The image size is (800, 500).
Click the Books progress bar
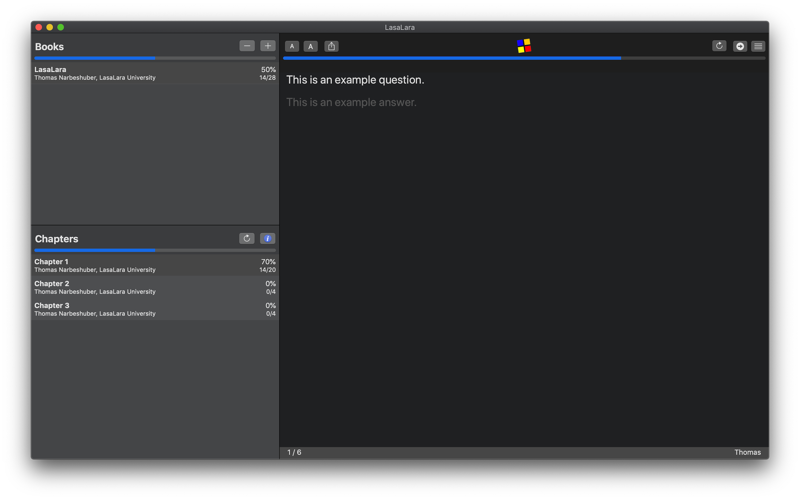(155, 58)
